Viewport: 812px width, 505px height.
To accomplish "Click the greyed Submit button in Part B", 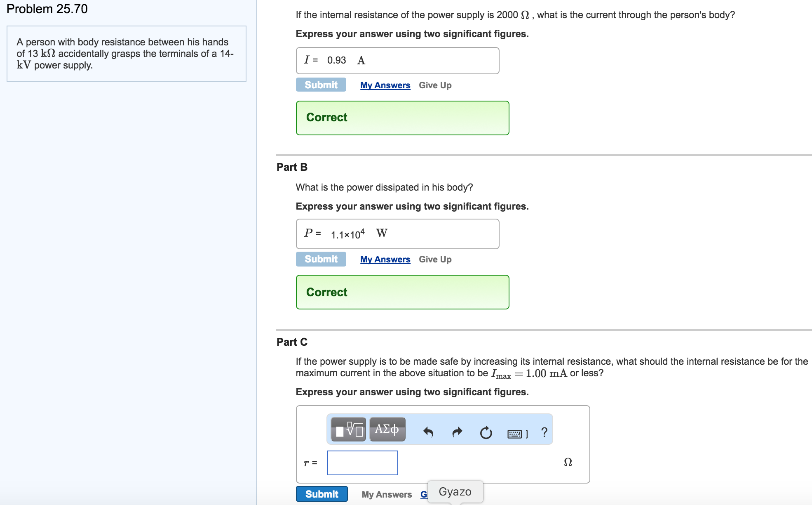I will (321, 259).
